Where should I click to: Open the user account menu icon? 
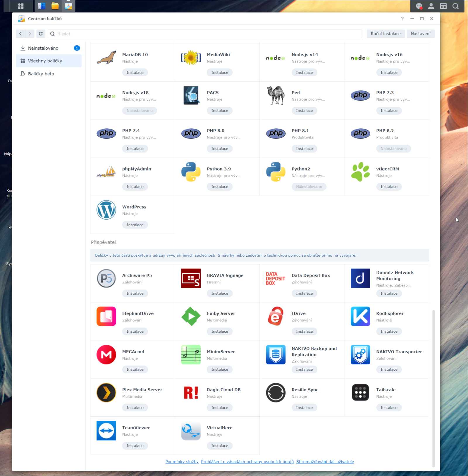tap(431, 6)
